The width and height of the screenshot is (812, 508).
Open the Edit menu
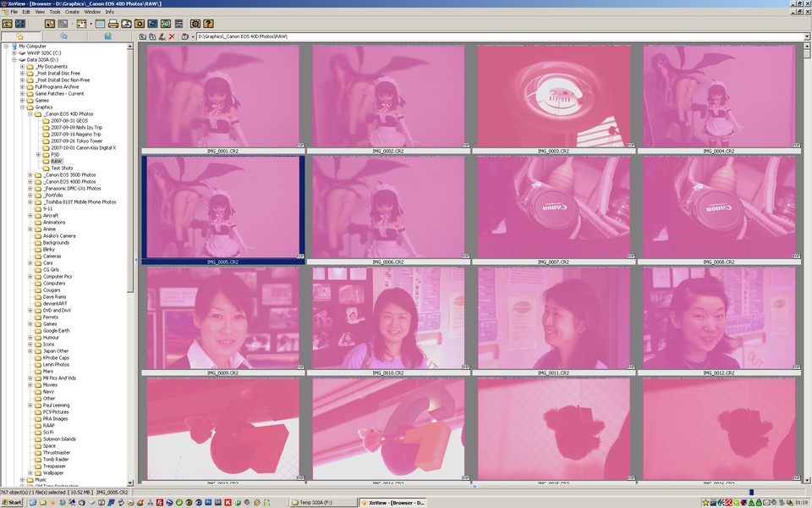(26, 12)
